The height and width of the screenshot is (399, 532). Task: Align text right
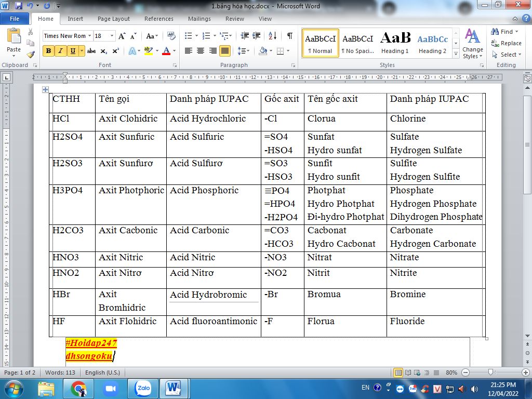[212, 51]
